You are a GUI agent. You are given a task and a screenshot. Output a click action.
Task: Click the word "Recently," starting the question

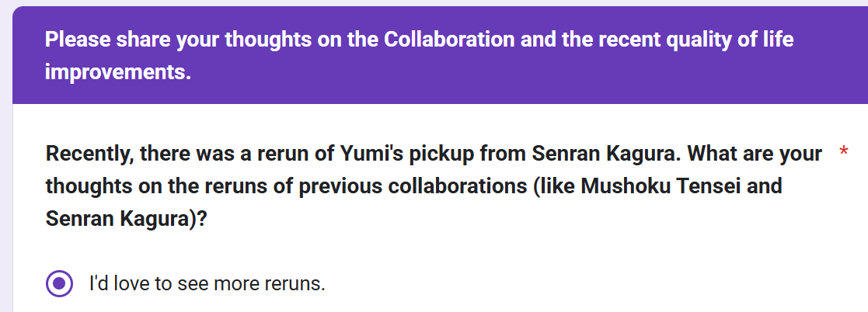(89, 154)
